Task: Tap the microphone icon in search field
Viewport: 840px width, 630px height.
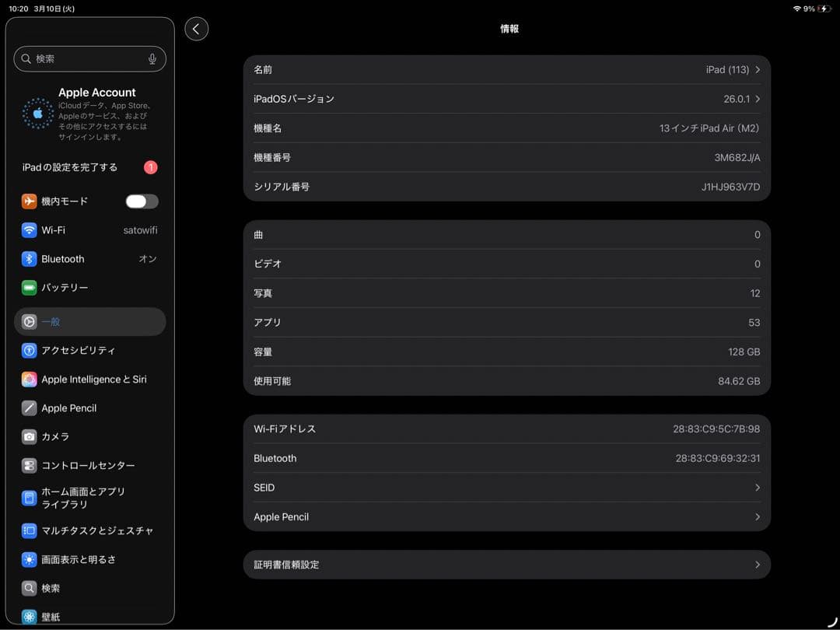Action: point(152,59)
